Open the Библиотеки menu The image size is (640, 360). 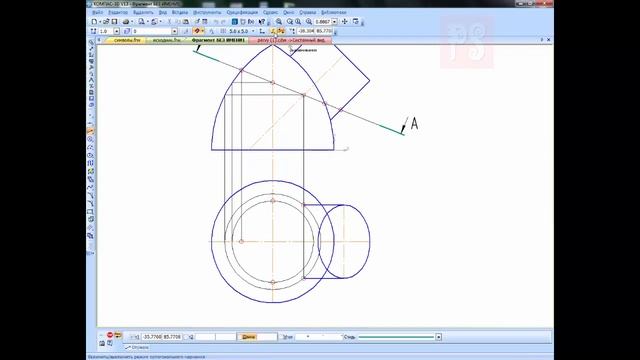tap(333, 13)
